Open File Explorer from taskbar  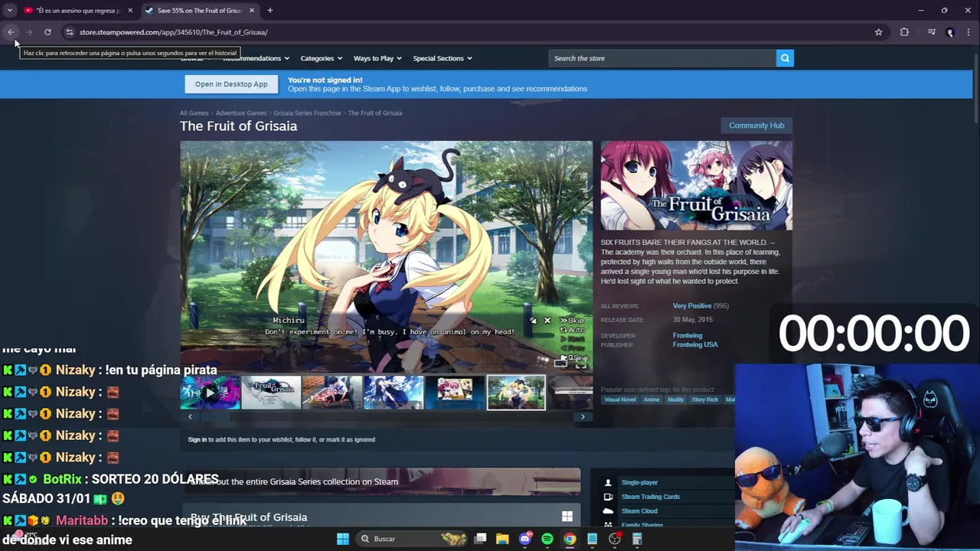point(502,539)
